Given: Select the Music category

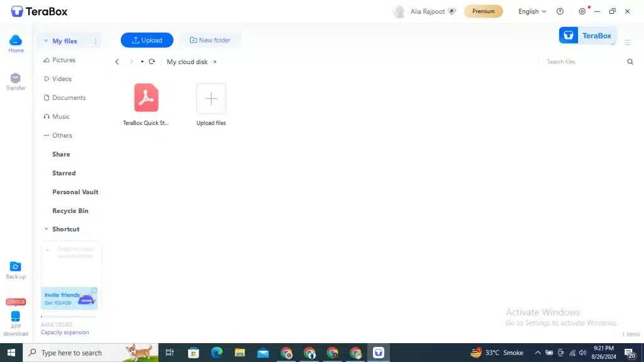Looking at the screenshot, I should (61, 116).
